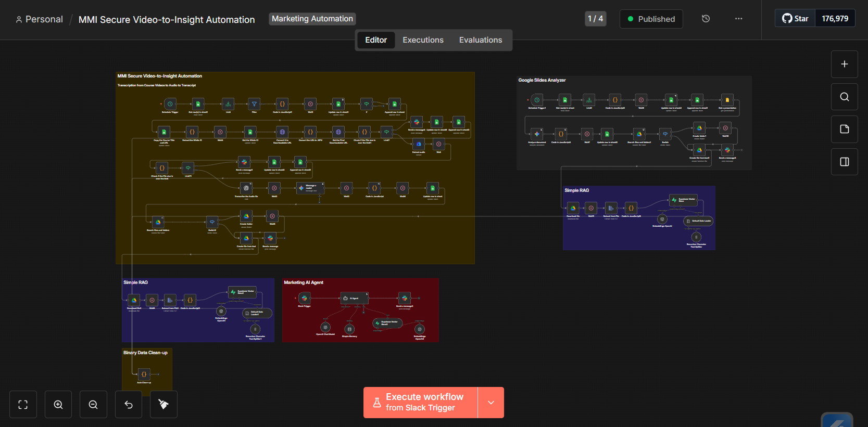Screen dimensions: 868x427
Task: Select the Marketing AI Agent sticky note title
Action: (x=304, y=282)
